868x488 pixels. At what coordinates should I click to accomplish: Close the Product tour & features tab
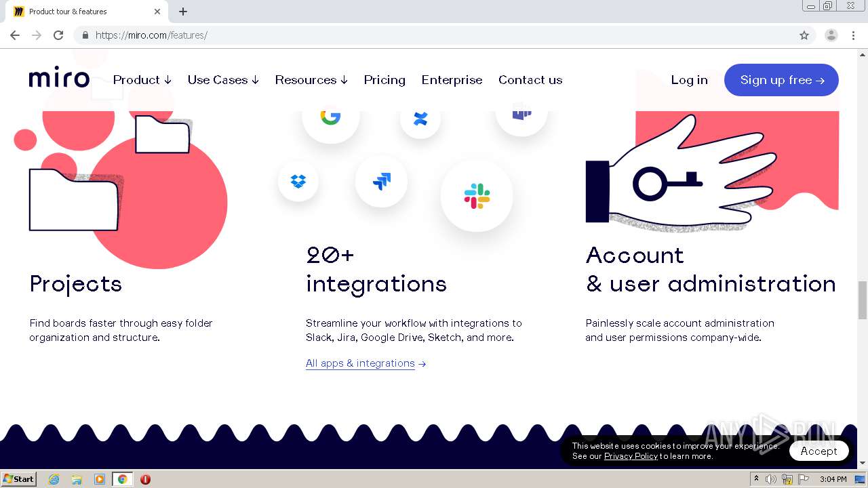tap(157, 12)
